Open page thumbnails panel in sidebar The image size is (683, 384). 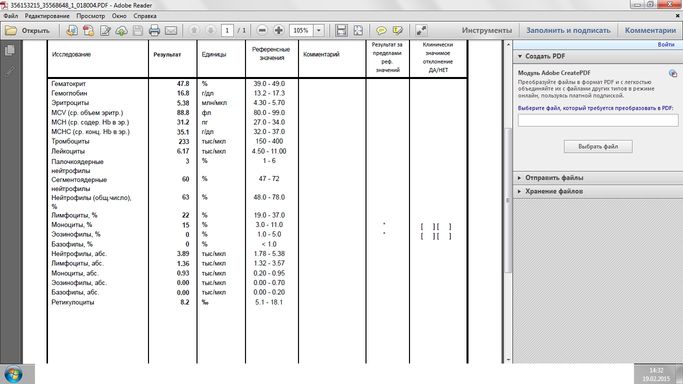(10, 51)
